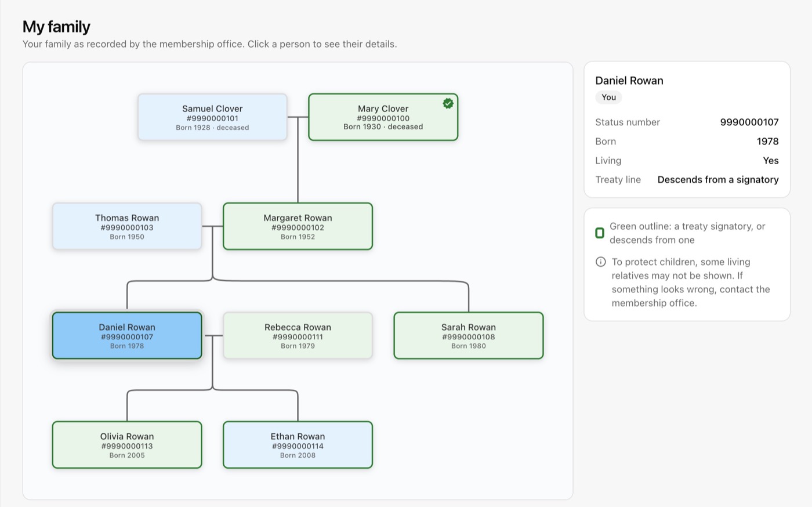Click the info icon beside the children protection note

pyautogui.click(x=601, y=262)
